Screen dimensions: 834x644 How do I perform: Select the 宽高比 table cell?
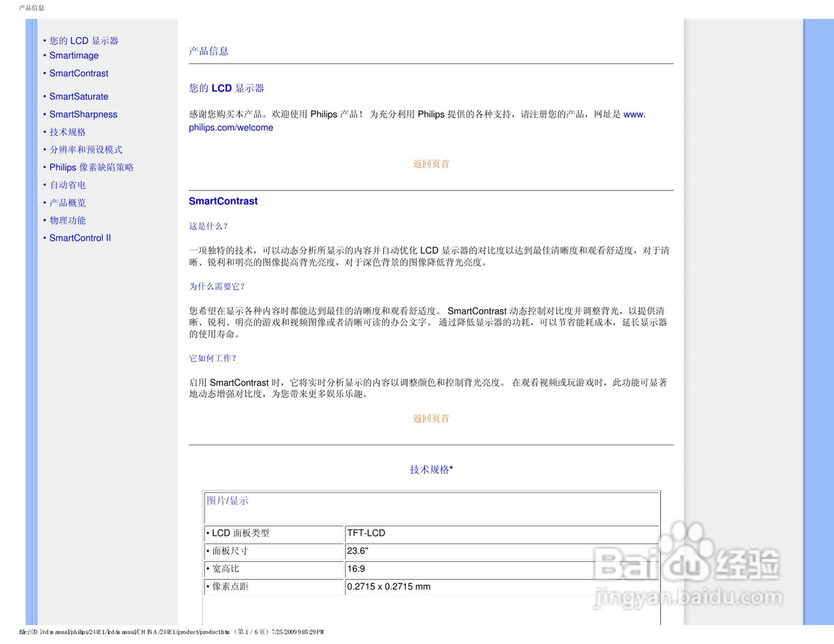click(274, 569)
